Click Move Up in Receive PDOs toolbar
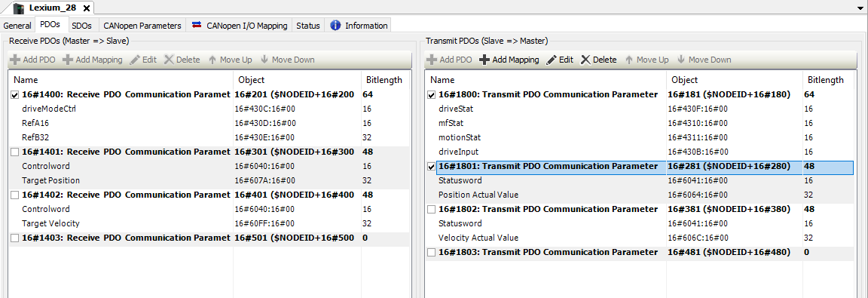 pyautogui.click(x=230, y=60)
